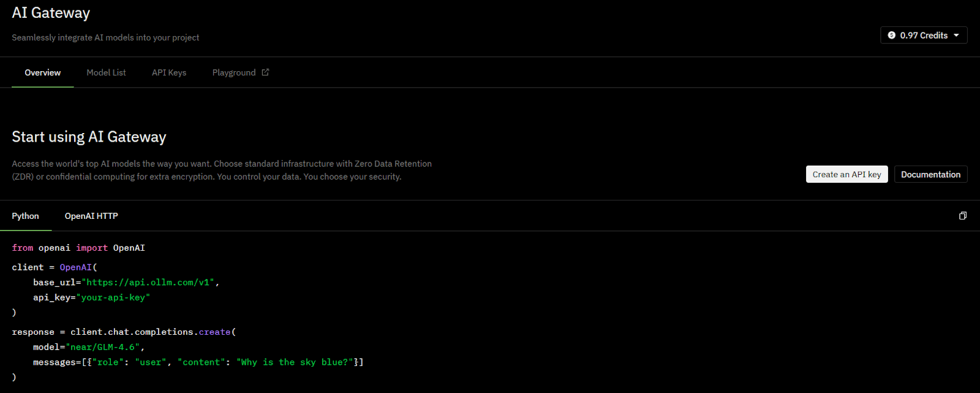Screen dimensions: 980x393
Task: Open the Model List tab
Action: point(106,72)
